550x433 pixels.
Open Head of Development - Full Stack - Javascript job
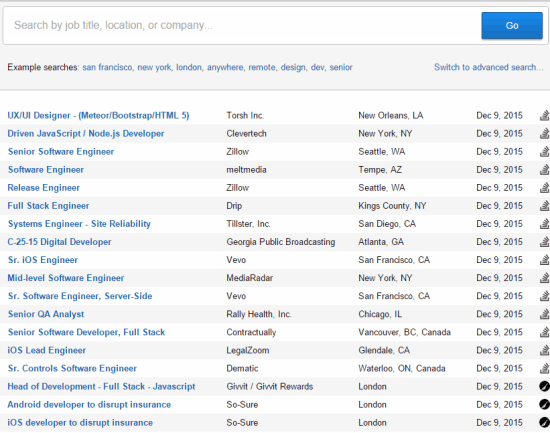[101, 387]
